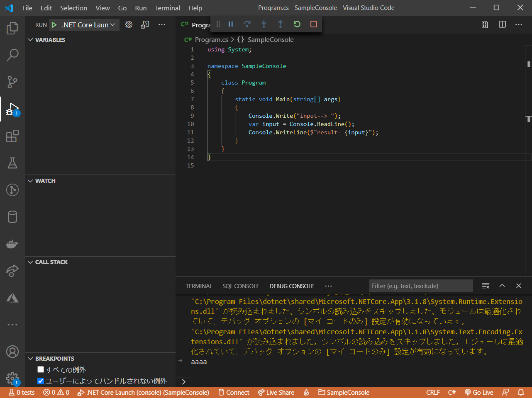
Task: Show additional activity bar views
Action: (x=12, y=325)
